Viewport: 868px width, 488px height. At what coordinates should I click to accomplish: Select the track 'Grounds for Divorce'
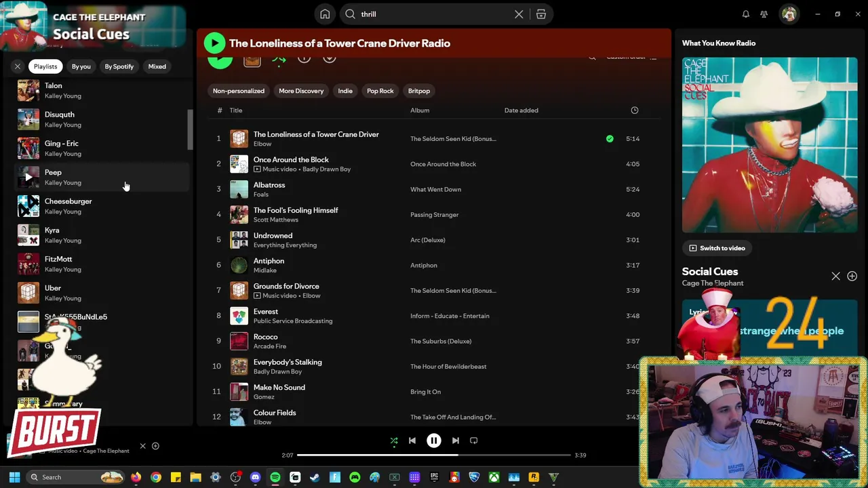[286, 286]
